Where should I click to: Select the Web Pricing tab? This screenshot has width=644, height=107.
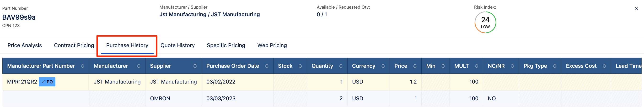click(272, 45)
